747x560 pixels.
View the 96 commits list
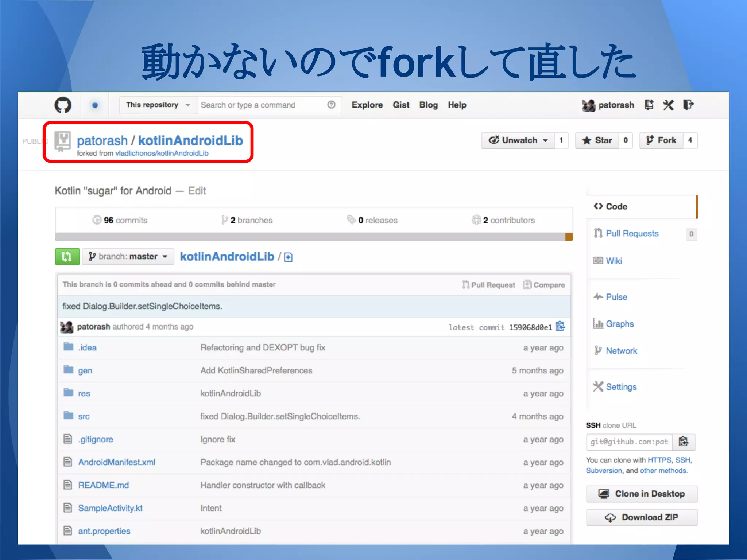tap(120, 220)
